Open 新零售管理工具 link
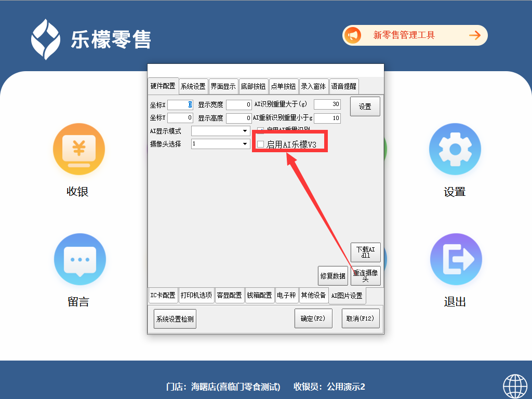The height and width of the screenshot is (399, 532). pos(404,35)
